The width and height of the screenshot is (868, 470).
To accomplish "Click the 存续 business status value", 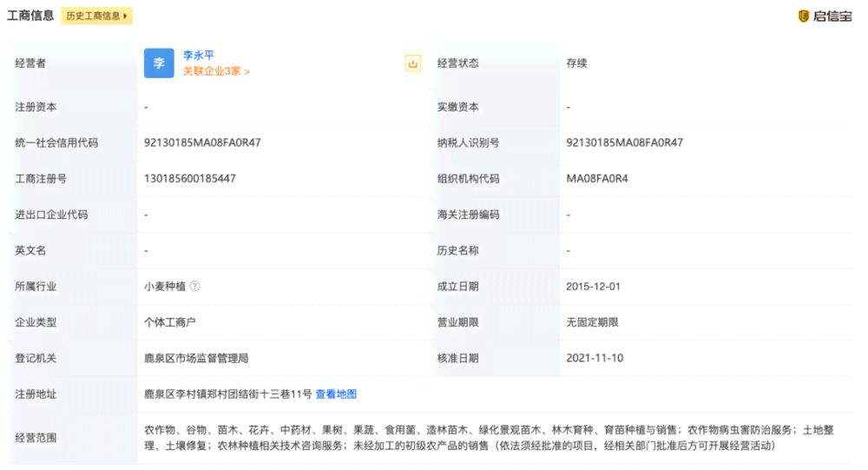I will point(576,63).
